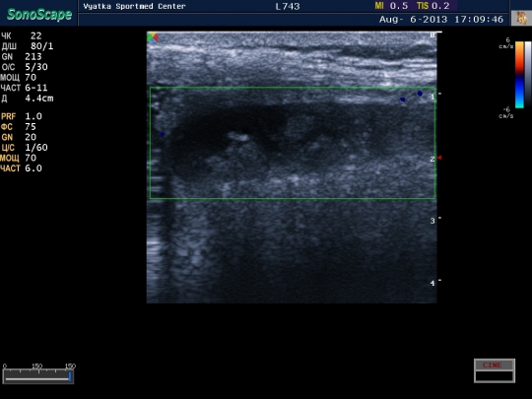Select the PRF 1.0 parameter
This screenshot has width=532, height=399.
(22, 116)
